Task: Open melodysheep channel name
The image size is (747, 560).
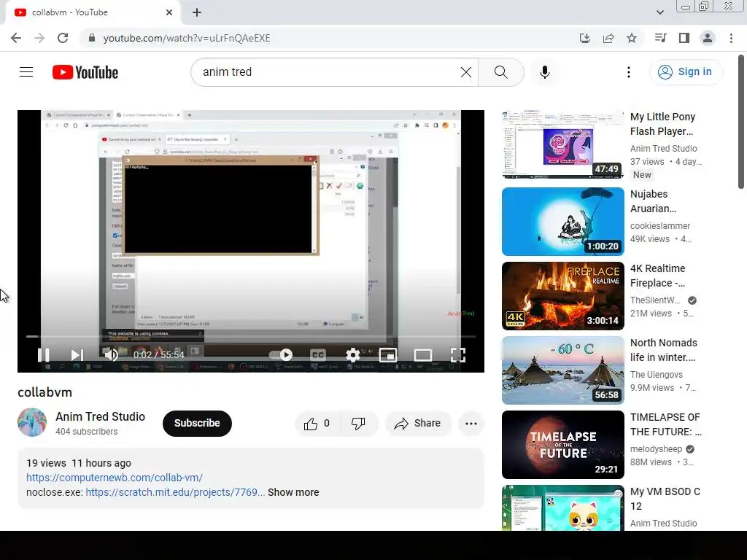Action: coord(656,449)
